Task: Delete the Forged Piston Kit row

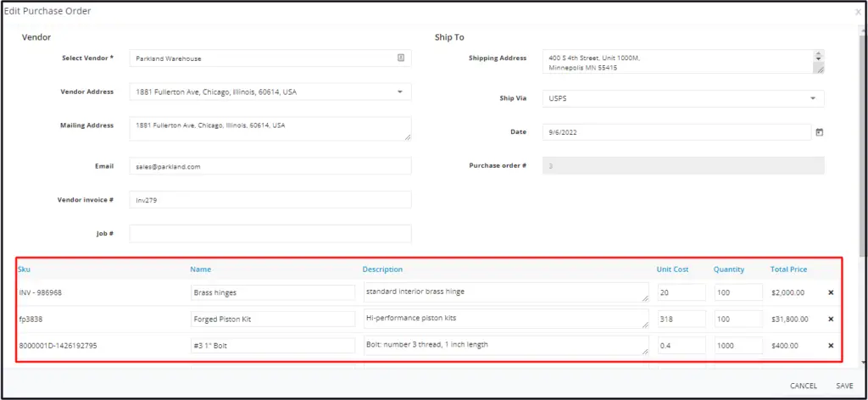Action: pyautogui.click(x=831, y=319)
